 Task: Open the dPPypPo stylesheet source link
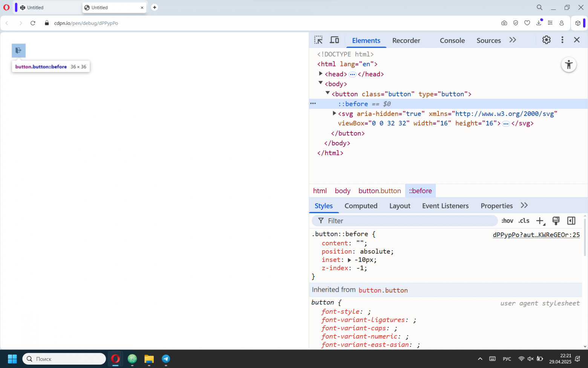tap(536, 235)
